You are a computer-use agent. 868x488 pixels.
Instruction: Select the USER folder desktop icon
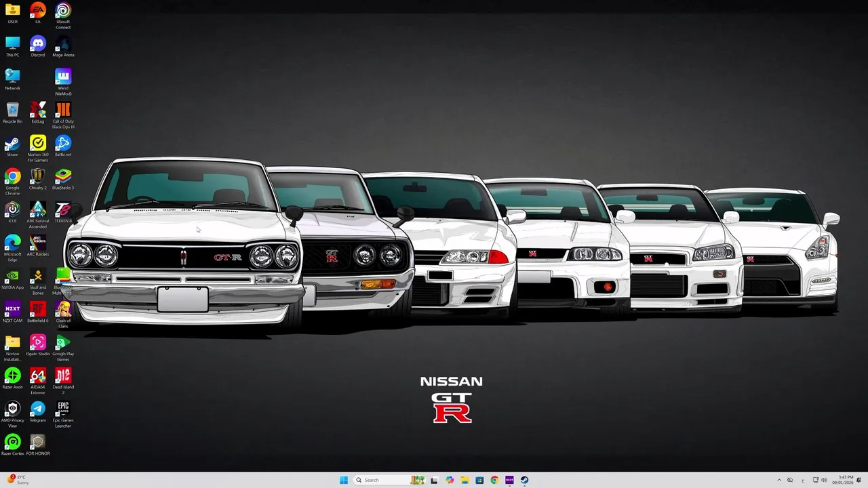tap(12, 14)
